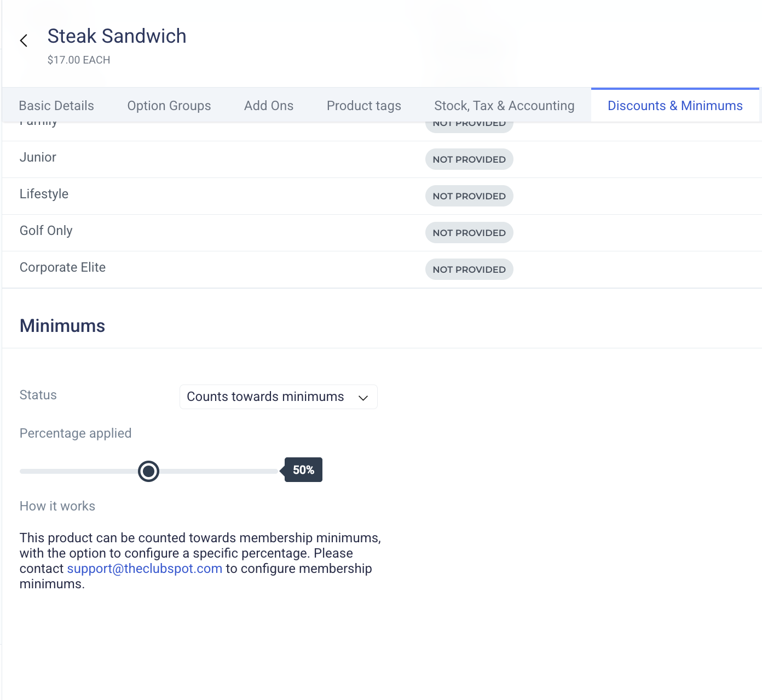Click the Golf Only NOT PROVIDED badge
The width and height of the screenshot is (762, 700).
click(469, 233)
